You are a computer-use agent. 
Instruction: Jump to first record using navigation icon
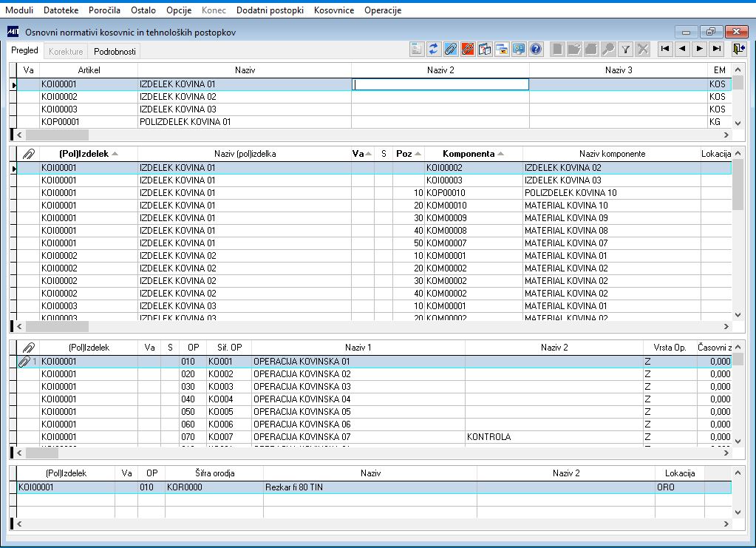(x=665, y=49)
